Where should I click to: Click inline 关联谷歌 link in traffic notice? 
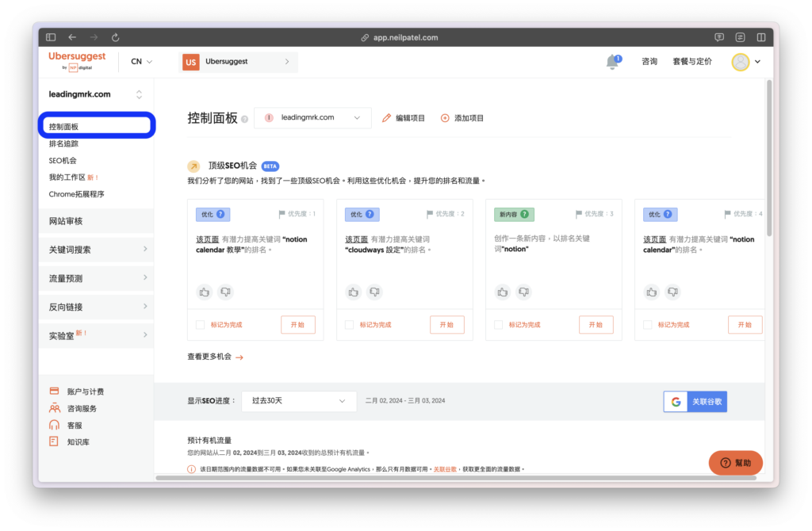click(445, 469)
